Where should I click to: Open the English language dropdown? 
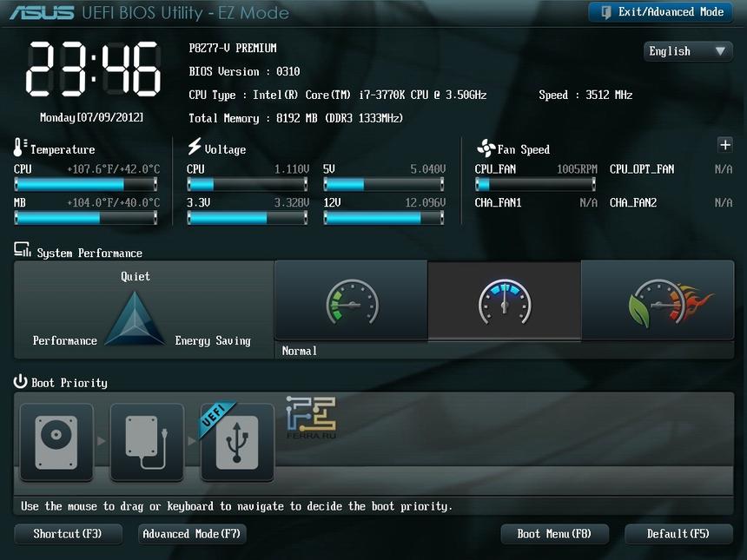[688, 51]
